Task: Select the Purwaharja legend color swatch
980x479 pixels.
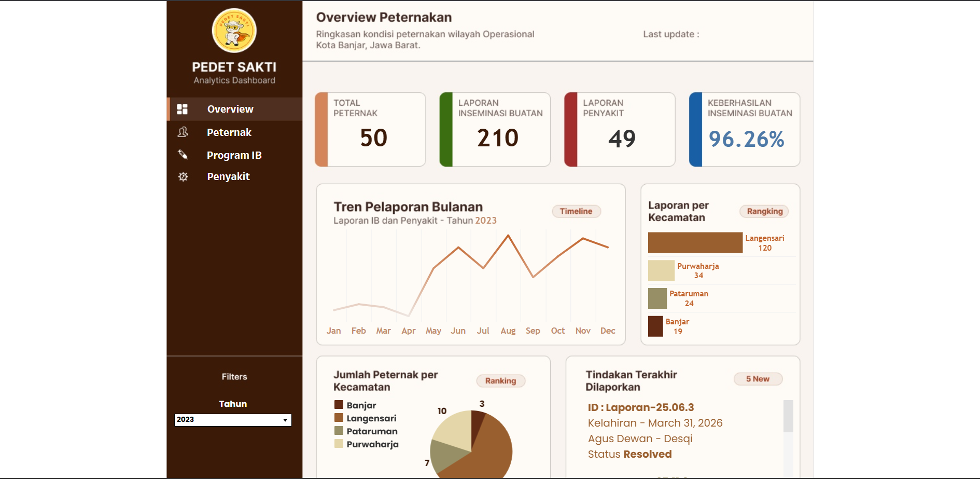Action: coord(339,444)
